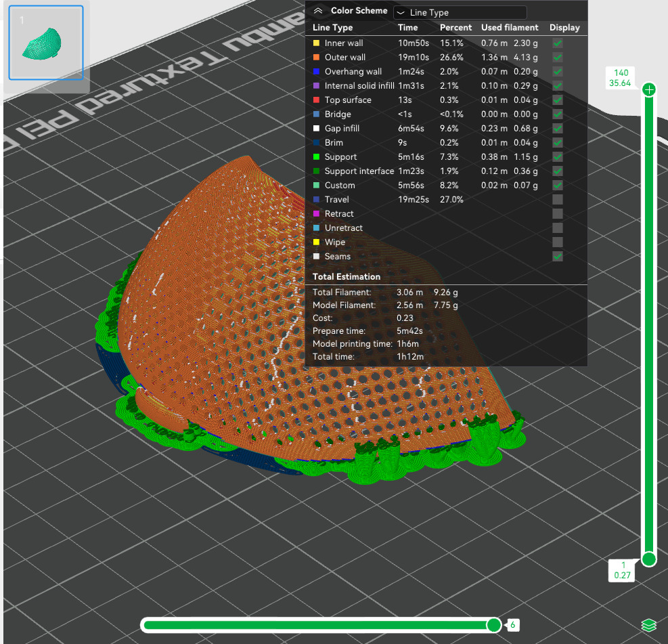This screenshot has width=668, height=644.
Task: Click the Travel percent 27.0%
Action: tap(451, 200)
